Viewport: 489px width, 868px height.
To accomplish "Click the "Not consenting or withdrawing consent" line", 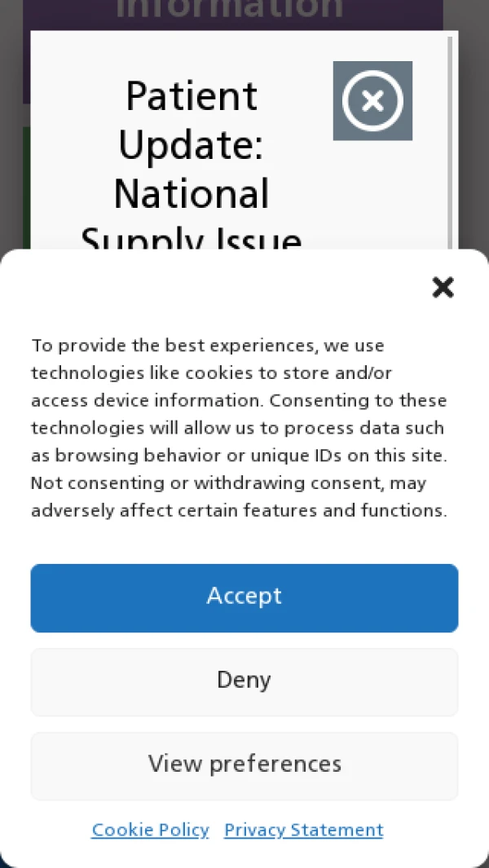I will 228,483.
